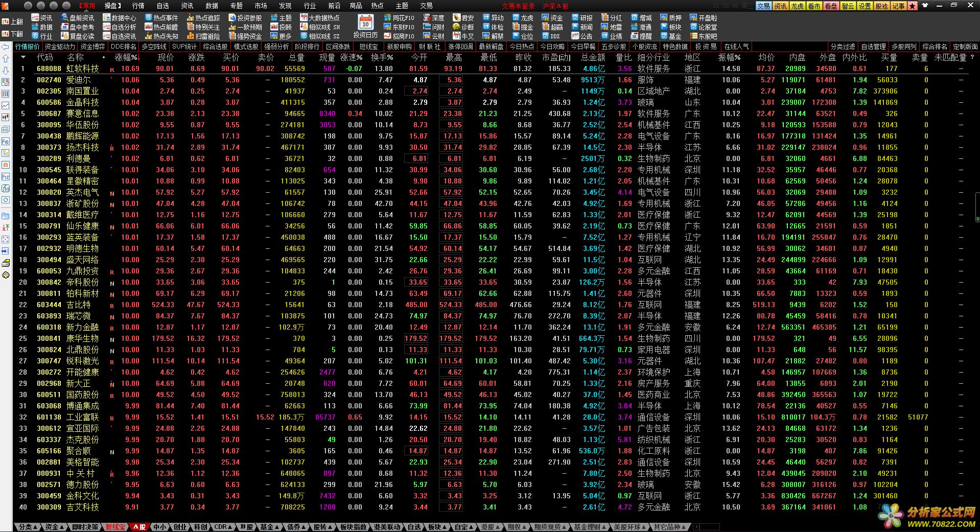Select the 创业 bottom tab
The width and height of the screenshot is (980, 532).
180,527
